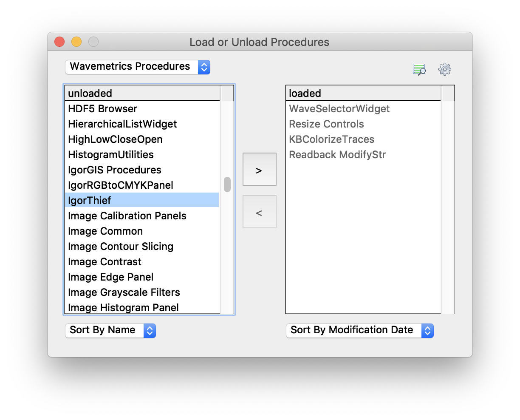Open the Wavemetrics Procedures dropdown
This screenshot has width=520, height=420.
[x=137, y=67]
